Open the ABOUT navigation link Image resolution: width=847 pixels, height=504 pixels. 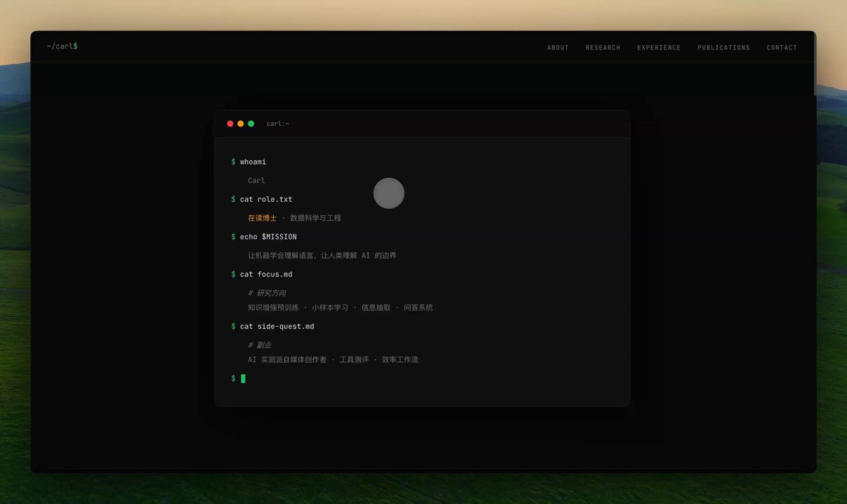(x=558, y=48)
